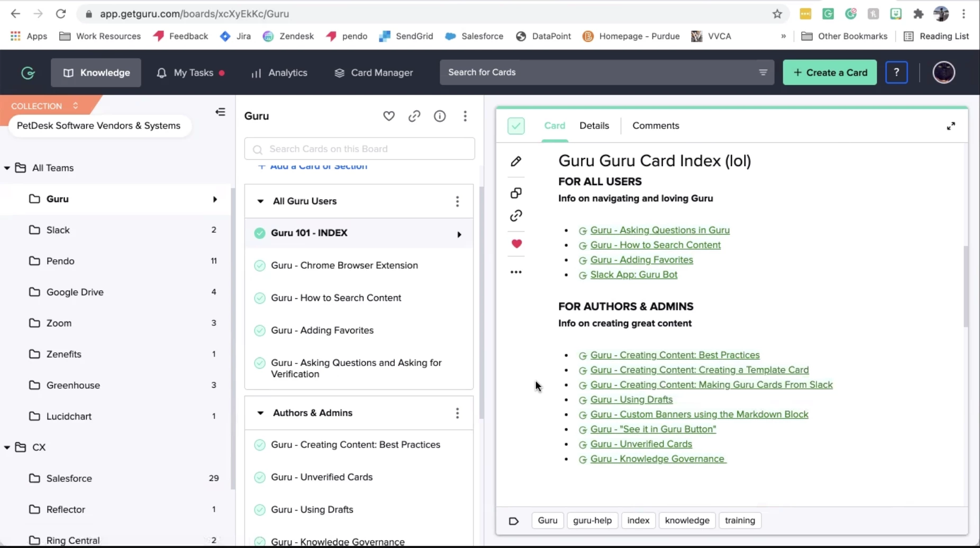Viewport: 980px width, 548px height.
Task: Open the Collection switcher dropdown
Action: click(x=45, y=106)
